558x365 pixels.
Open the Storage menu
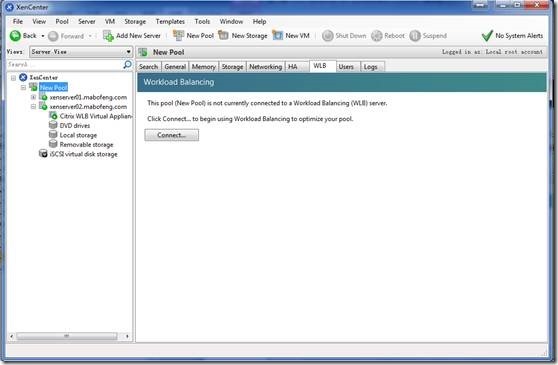(135, 21)
